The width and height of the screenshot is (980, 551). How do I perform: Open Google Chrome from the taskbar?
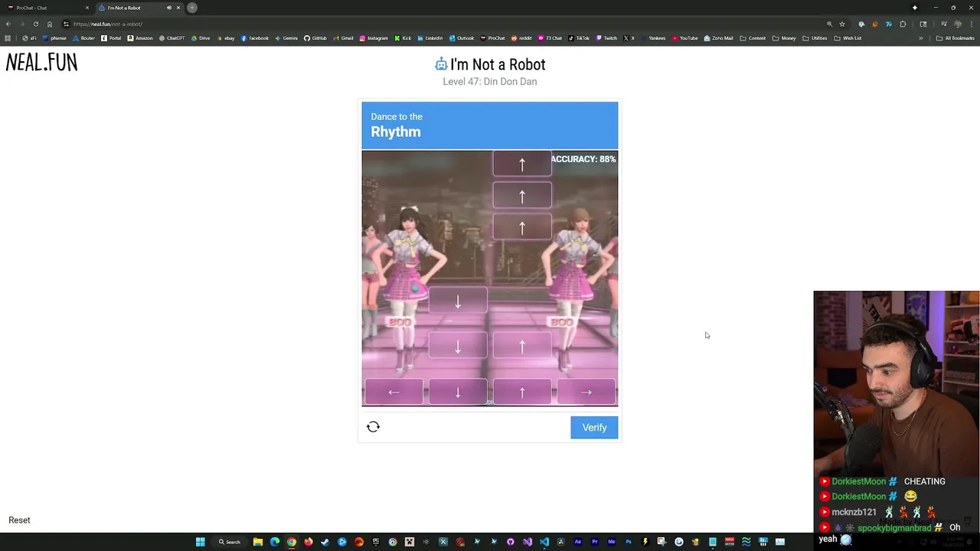(x=292, y=542)
